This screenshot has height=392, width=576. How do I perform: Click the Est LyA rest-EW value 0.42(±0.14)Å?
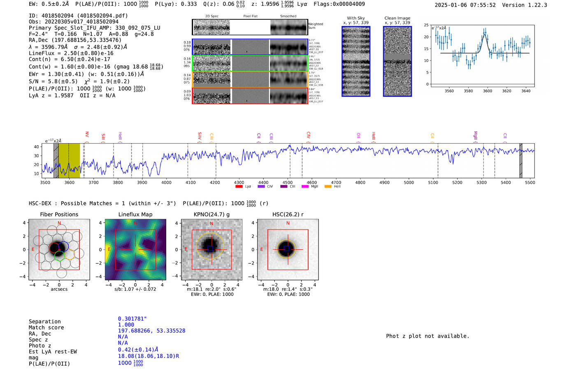pos(138,350)
